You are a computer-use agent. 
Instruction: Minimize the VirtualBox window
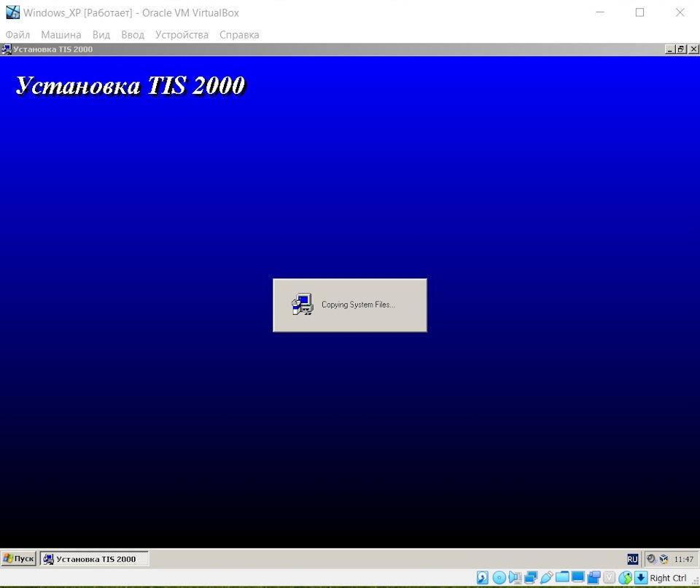click(x=600, y=12)
